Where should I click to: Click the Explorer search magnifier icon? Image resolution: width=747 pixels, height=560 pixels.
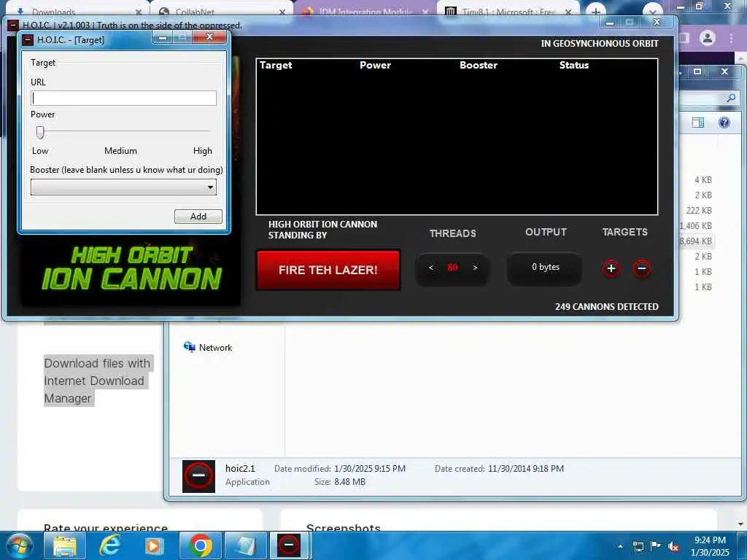pos(731,98)
